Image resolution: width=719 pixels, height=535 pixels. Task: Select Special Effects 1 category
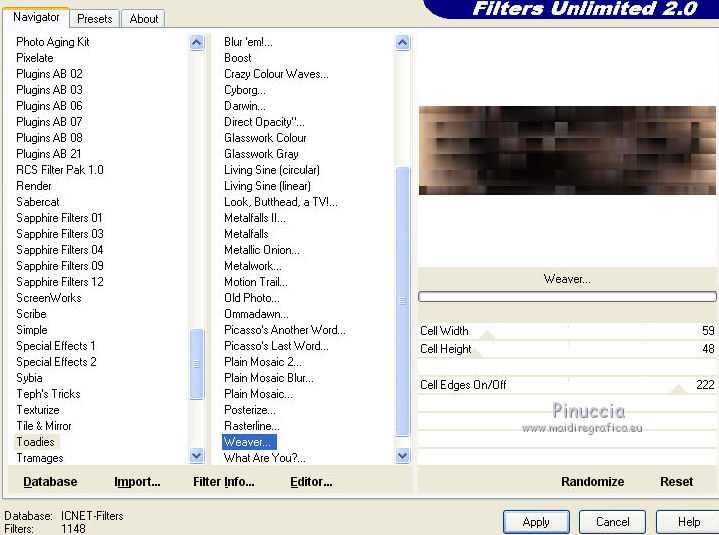(x=56, y=346)
